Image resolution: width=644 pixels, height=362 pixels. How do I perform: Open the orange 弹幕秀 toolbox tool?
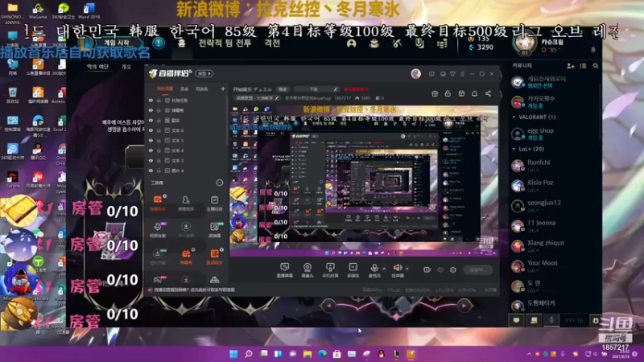click(186, 257)
